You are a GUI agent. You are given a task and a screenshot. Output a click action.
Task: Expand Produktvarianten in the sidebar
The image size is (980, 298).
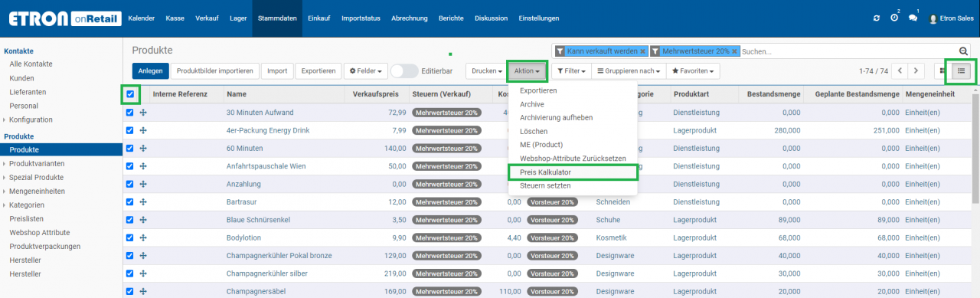coord(36,163)
